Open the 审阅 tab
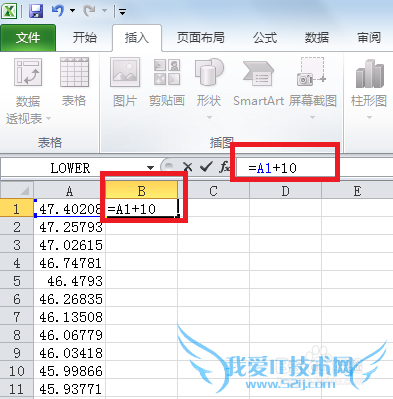The width and height of the screenshot is (393, 399). pos(369,38)
